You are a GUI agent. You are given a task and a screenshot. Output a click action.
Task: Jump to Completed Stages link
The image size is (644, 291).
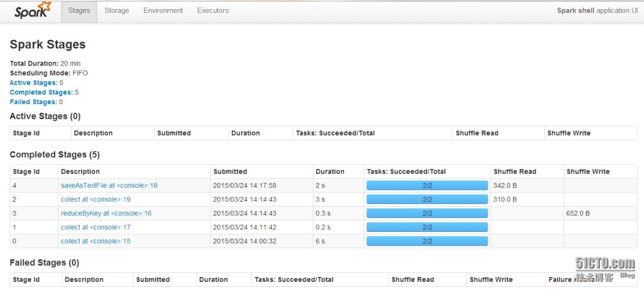[x=41, y=92]
